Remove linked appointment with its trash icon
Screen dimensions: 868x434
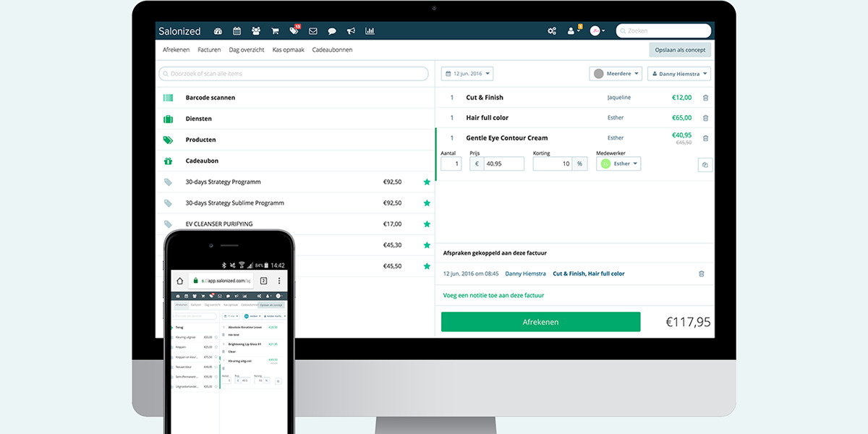click(701, 274)
